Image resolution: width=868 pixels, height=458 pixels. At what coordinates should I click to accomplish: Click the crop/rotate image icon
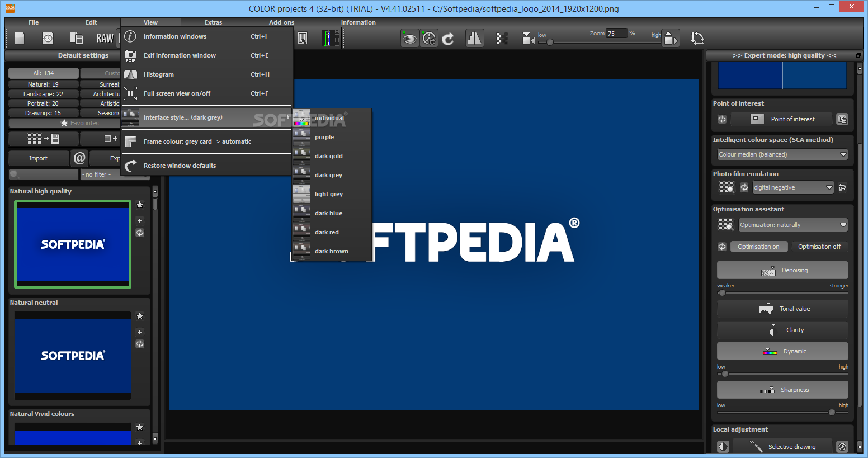pos(697,38)
